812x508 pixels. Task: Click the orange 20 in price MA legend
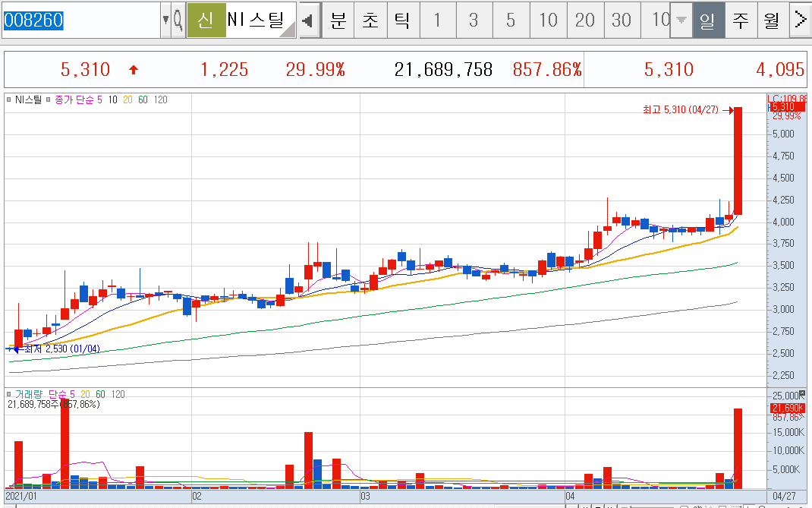pos(128,99)
